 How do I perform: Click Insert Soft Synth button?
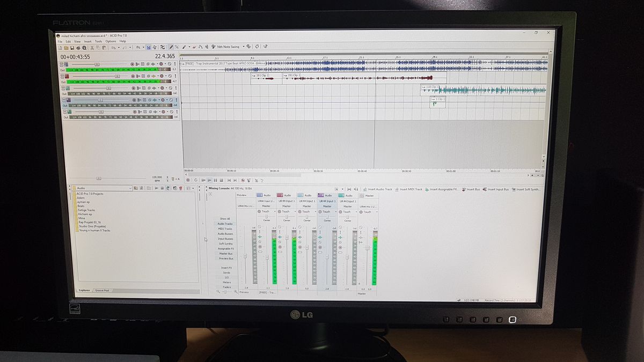pyautogui.click(x=526, y=189)
